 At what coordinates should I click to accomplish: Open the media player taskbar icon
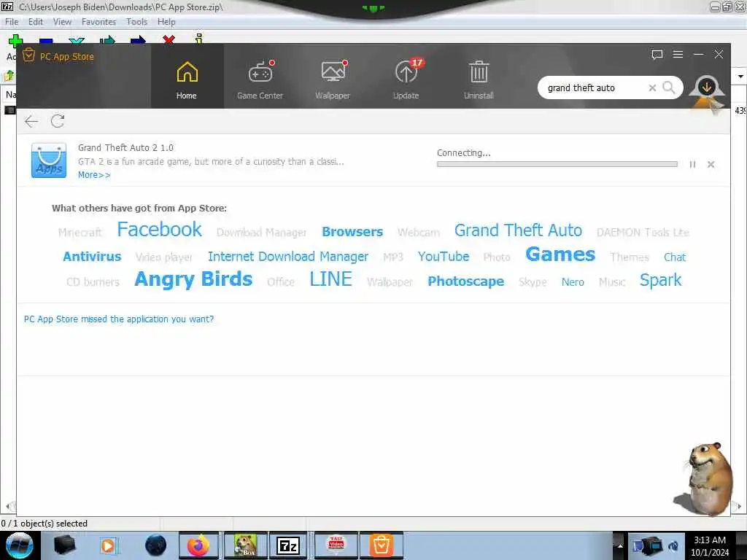pos(108,545)
